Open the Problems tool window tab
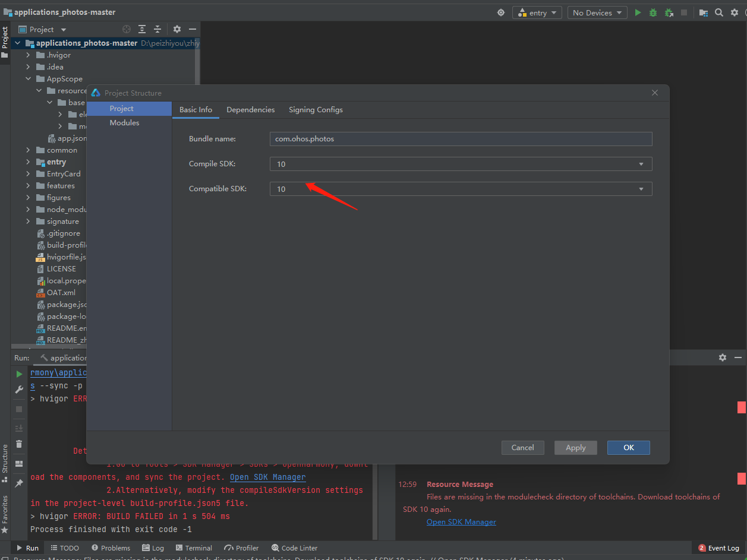Image resolution: width=747 pixels, height=560 pixels. (111, 548)
